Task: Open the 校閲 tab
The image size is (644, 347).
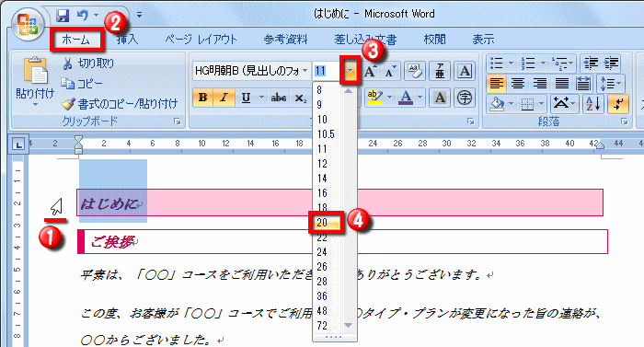Action: pyautogui.click(x=434, y=40)
